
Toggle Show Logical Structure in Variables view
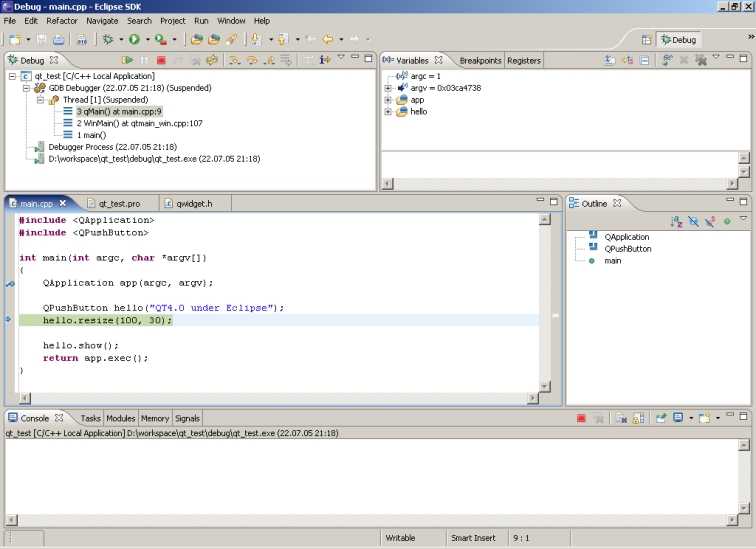(x=627, y=60)
